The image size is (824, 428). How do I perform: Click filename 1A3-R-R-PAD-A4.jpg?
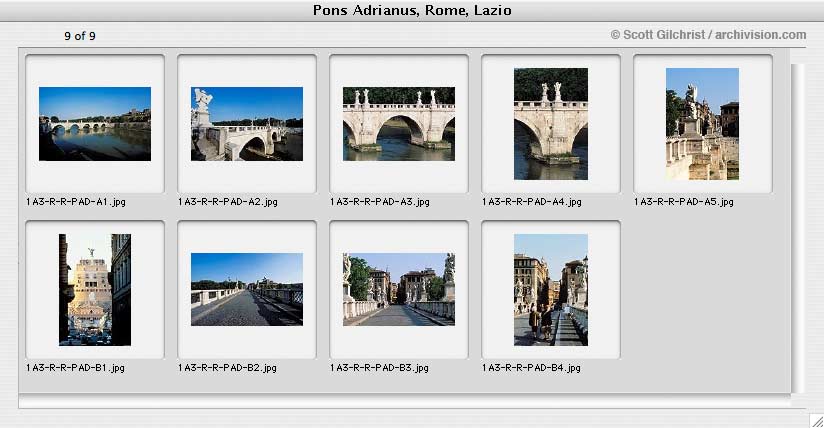click(x=532, y=202)
